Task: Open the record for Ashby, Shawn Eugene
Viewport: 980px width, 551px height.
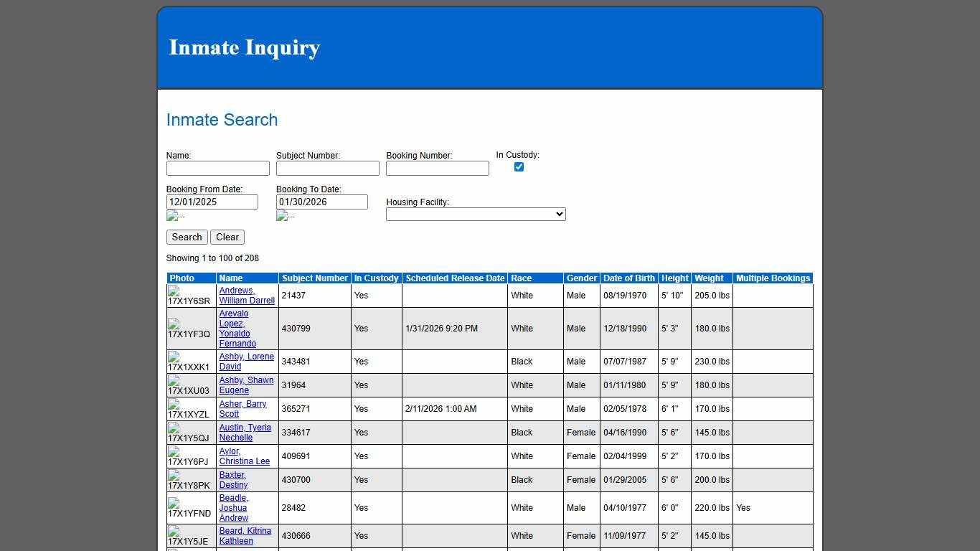Action: [246, 385]
